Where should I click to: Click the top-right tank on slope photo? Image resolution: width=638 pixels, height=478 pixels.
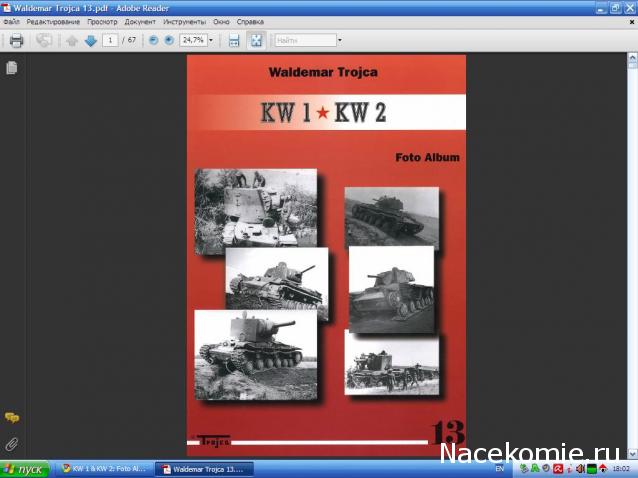click(392, 217)
